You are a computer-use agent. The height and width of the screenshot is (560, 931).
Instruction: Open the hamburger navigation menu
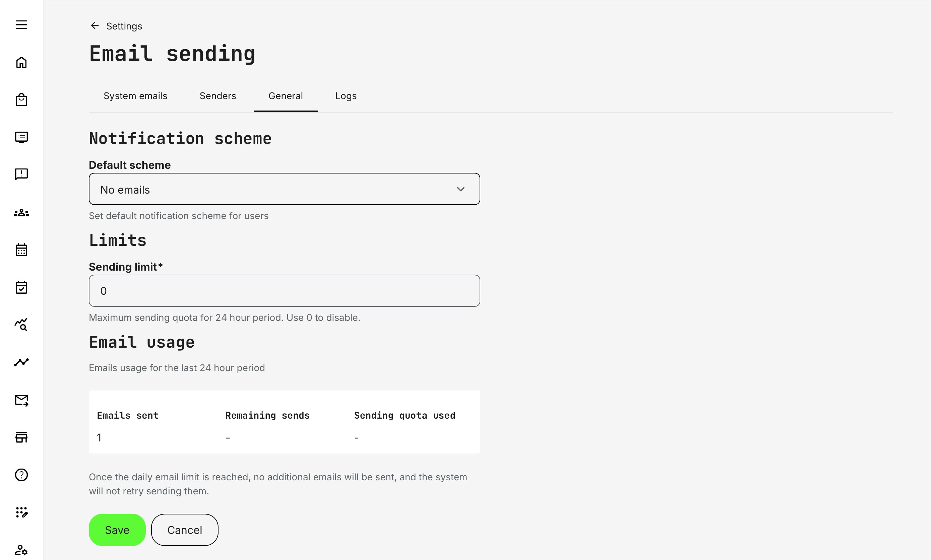click(21, 24)
